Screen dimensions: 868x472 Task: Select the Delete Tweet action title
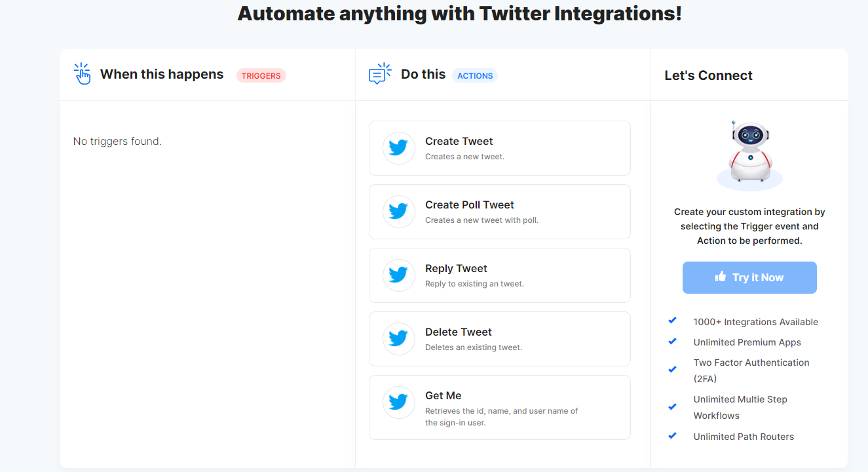459,332
